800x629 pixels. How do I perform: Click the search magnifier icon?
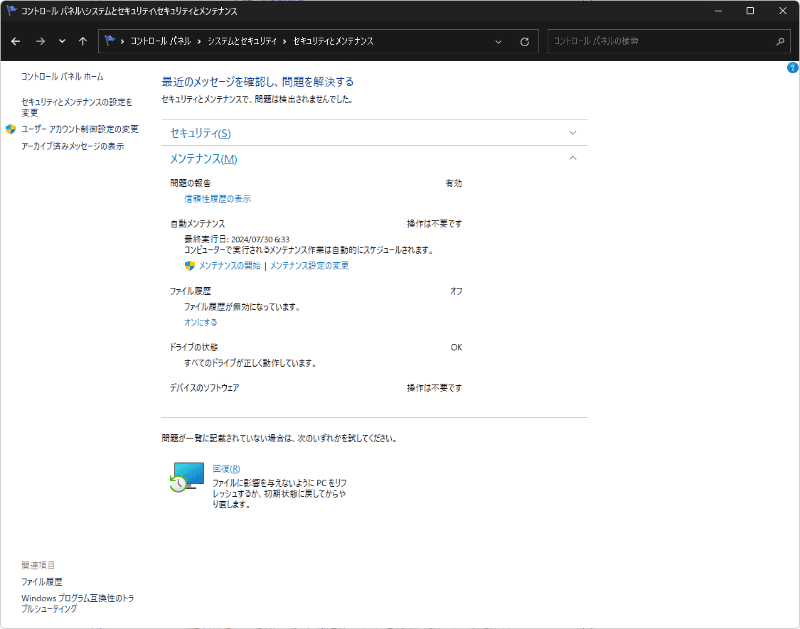pos(779,41)
